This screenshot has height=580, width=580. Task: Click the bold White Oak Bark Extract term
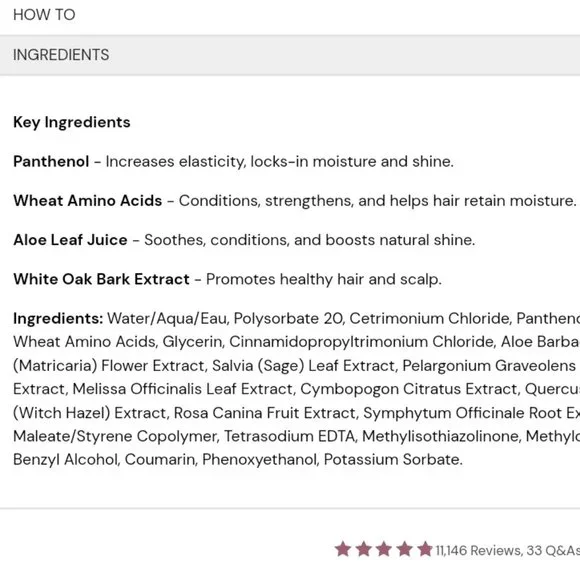(101, 279)
